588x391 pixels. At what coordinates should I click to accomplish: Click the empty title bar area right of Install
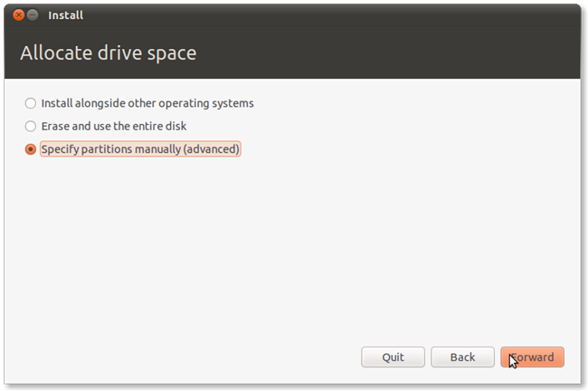click(x=317, y=15)
